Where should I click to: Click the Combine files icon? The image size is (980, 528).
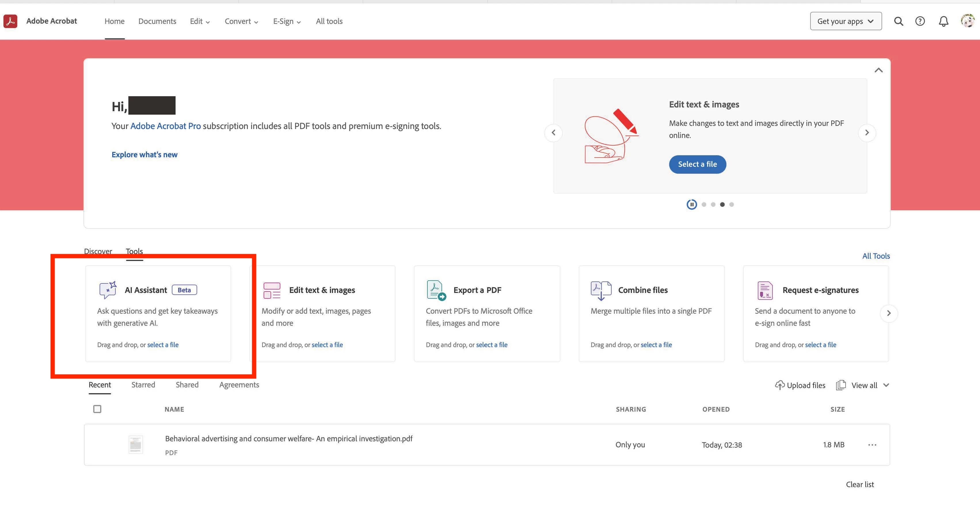601,290
